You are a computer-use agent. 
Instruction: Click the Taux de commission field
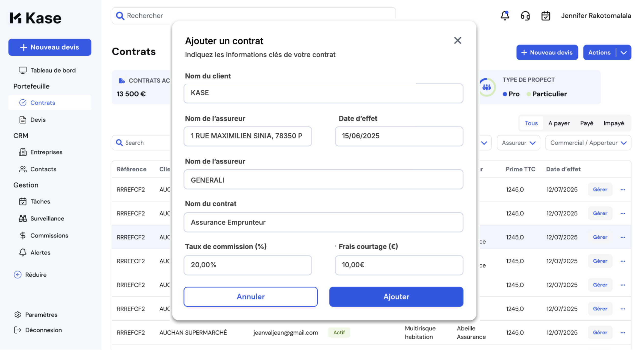point(247,265)
